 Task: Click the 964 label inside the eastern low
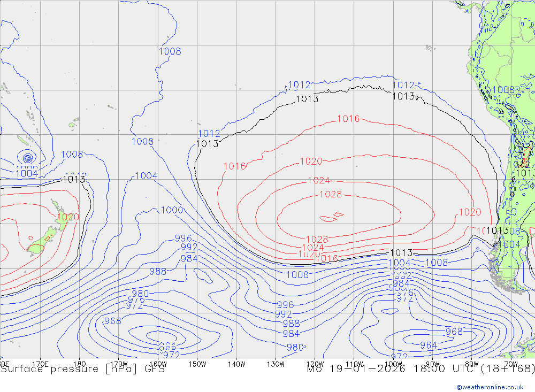[x=428, y=345]
